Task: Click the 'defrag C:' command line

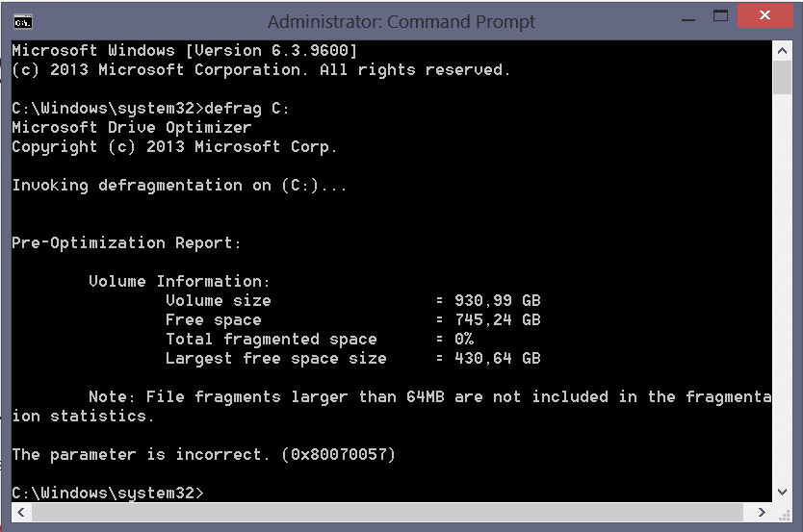Action: click(x=150, y=109)
